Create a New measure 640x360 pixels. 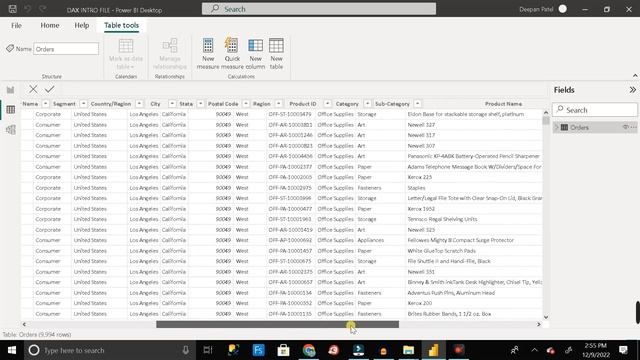click(x=208, y=53)
